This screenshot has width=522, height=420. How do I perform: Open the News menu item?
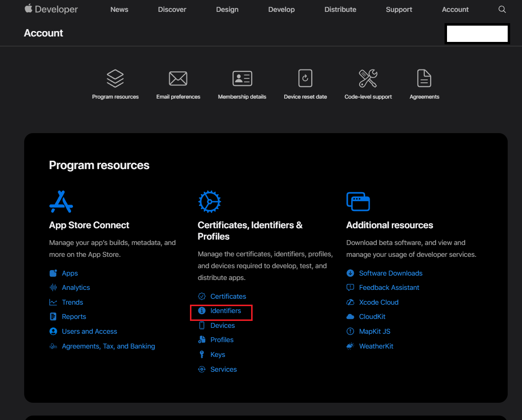[x=119, y=9]
